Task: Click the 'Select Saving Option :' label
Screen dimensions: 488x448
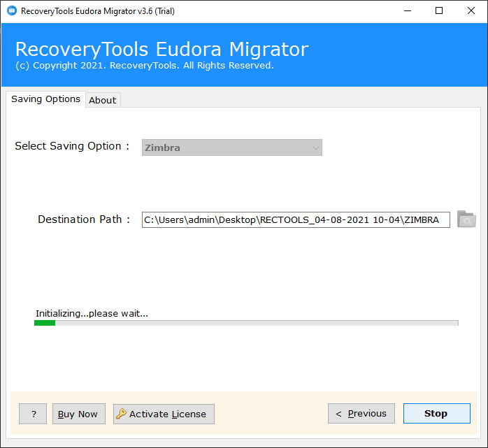Action: 72,146
